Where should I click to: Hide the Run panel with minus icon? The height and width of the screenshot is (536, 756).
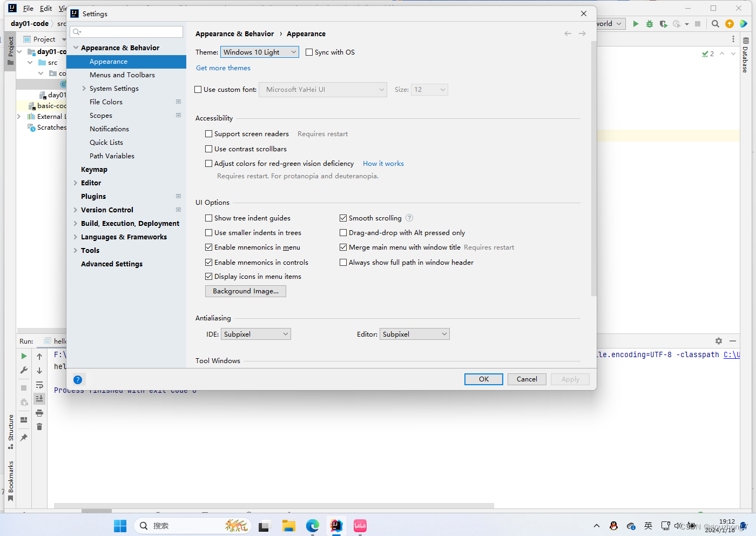733,341
